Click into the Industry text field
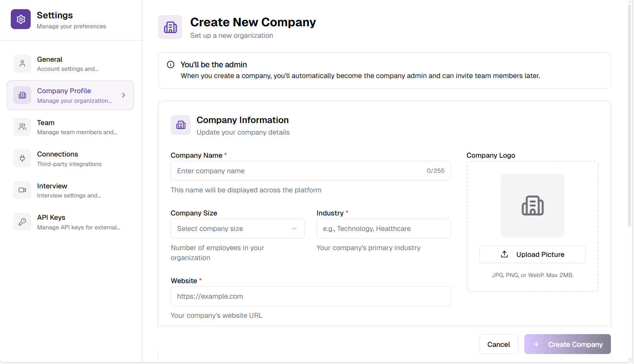Viewport: 634px width, 364px height. [x=383, y=229]
